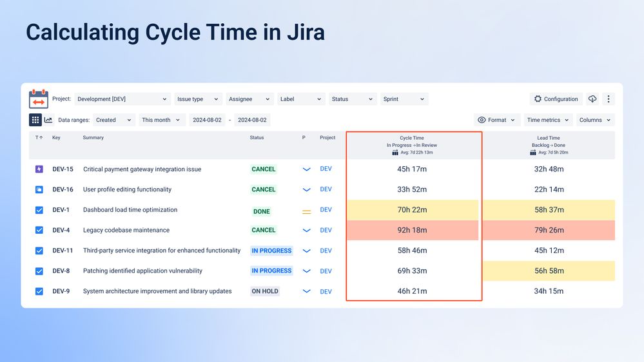The image size is (644, 362).
Task: Click the DEV-1 medium priority icon
Action: click(306, 212)
